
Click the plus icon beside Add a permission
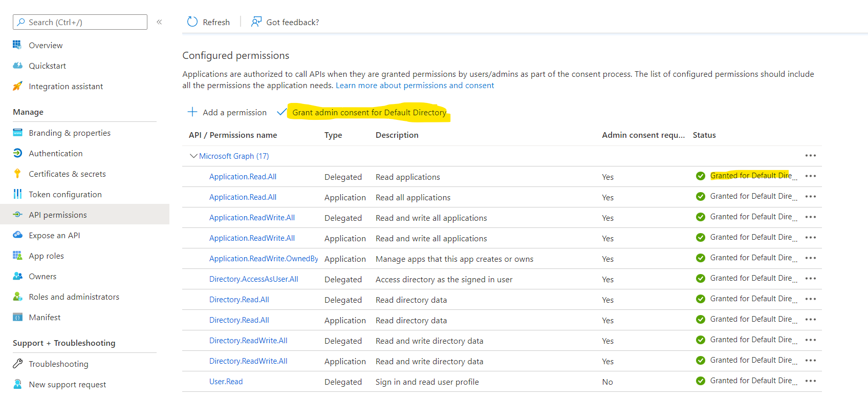point(192,112)
